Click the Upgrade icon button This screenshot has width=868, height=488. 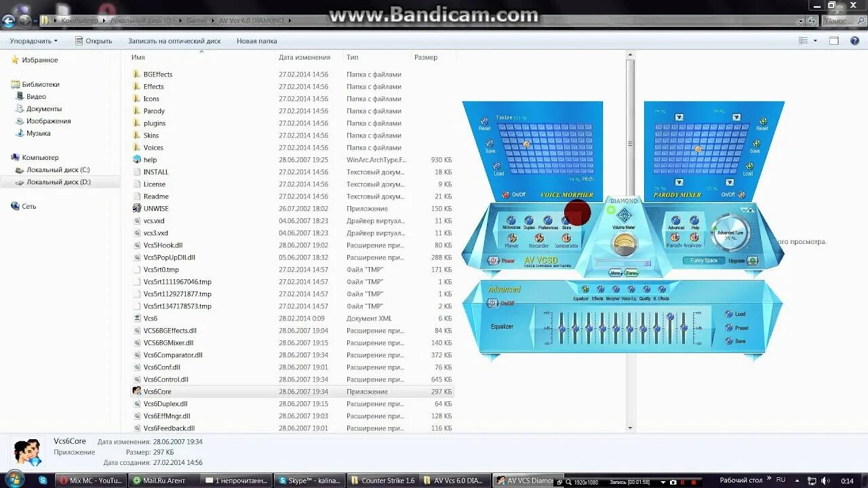(753, 261)
